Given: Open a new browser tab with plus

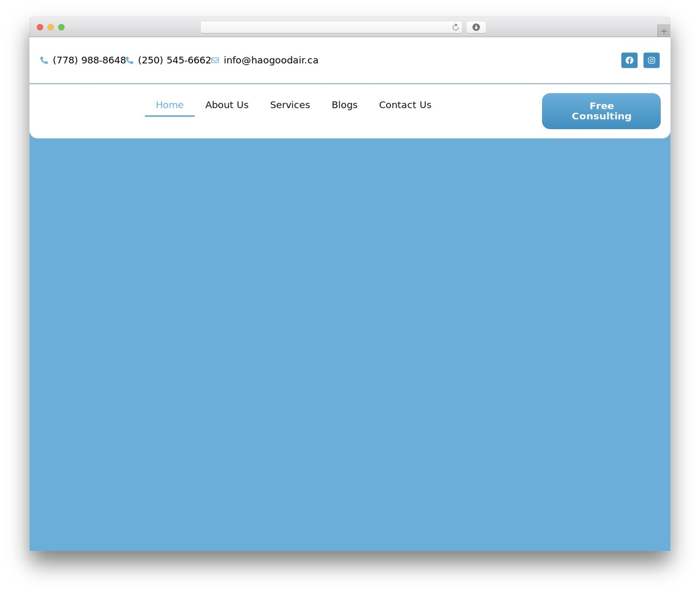Looking at the screenshot, I should pos(663,31).
